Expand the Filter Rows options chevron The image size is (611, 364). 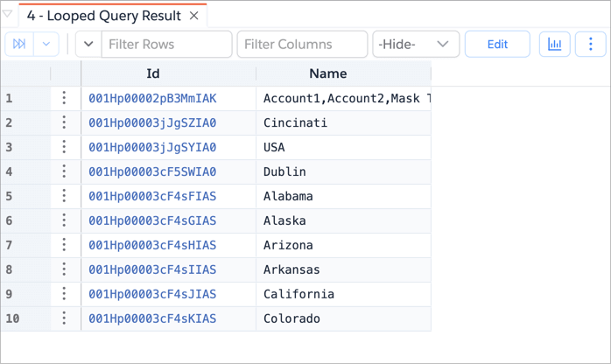click(x=88, y=45)
